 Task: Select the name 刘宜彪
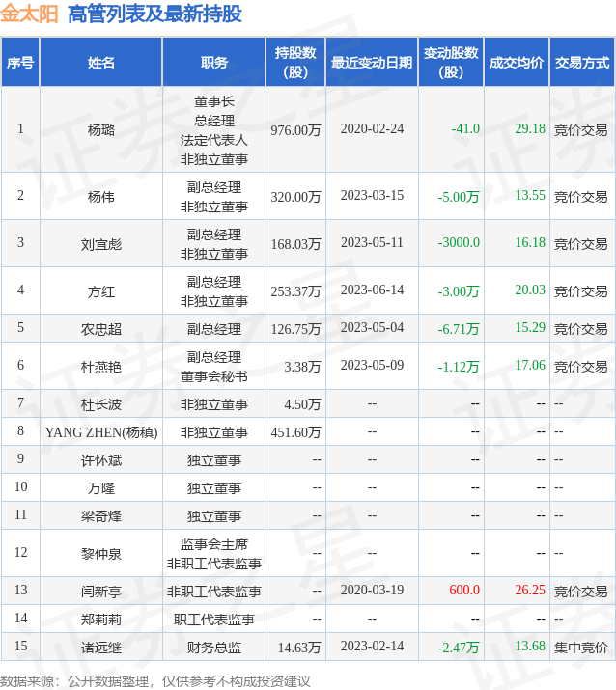click(x=100, y=244)
